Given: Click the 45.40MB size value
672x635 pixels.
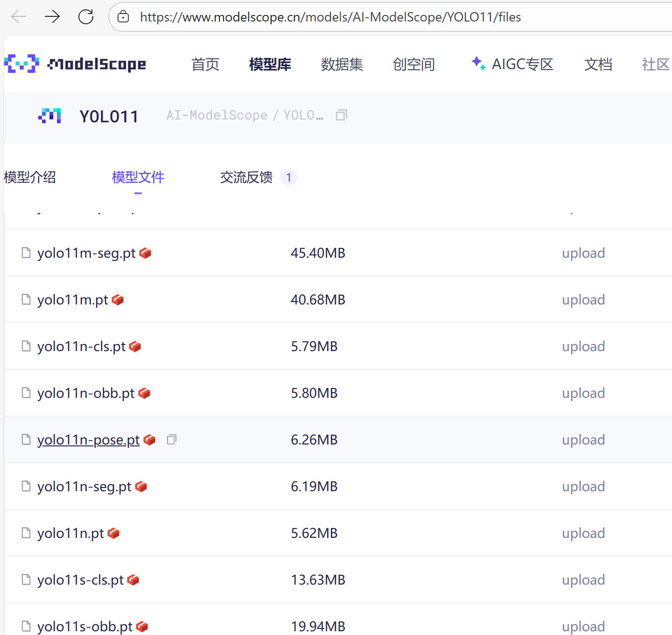Looking at the screenshot, I should click(318, 253).
